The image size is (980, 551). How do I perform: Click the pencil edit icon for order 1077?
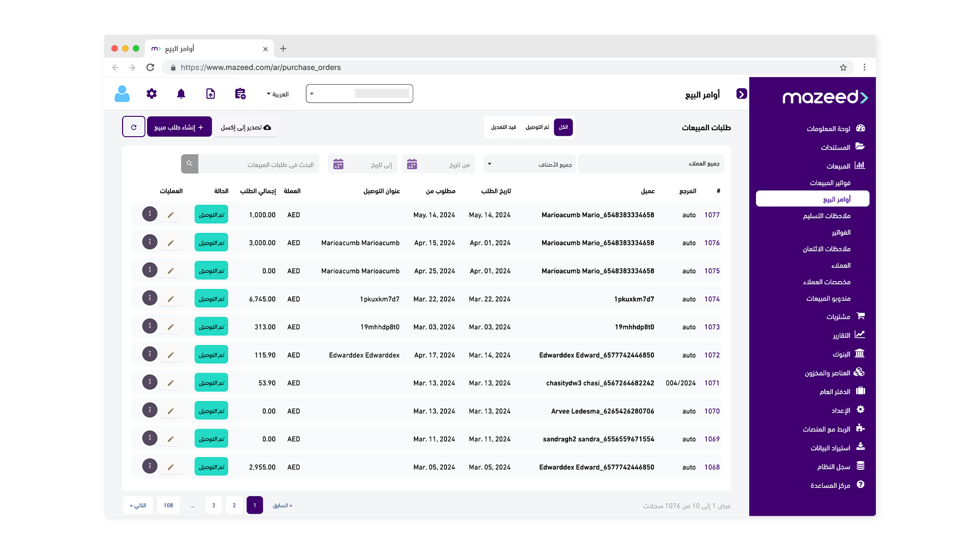coord(170,215)
